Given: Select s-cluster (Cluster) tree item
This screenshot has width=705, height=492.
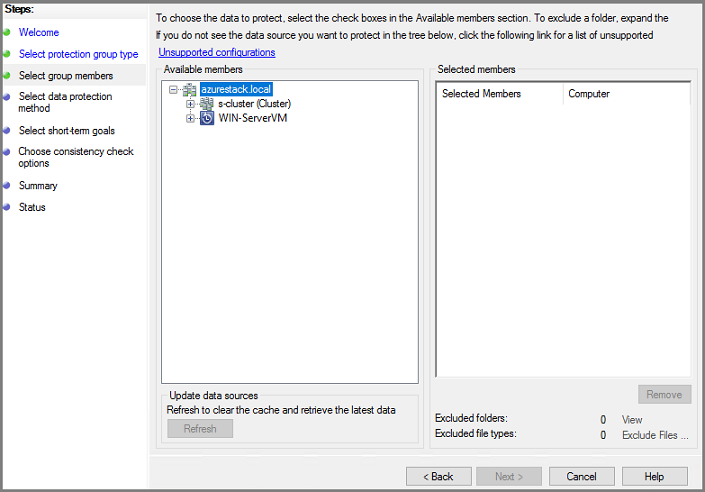Looking at the screenshot, I should tap(254, 104).
